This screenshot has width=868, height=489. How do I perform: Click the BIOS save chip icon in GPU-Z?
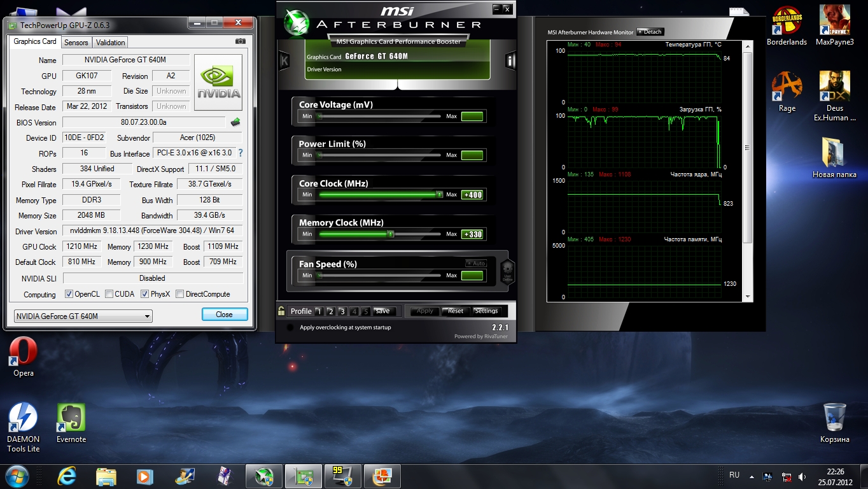tap(235, 122)
